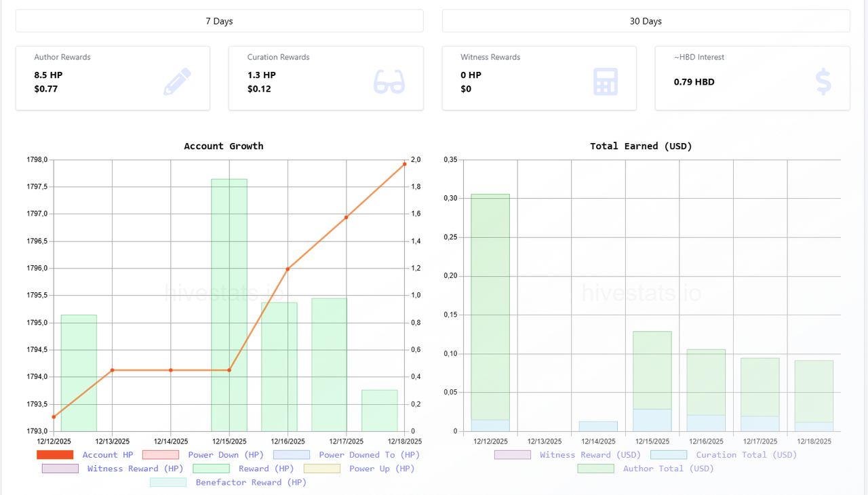This screenshot has height=495, width=868.
Task: Hide Curation Total (USD) series
Action: (x=724, y=455)
